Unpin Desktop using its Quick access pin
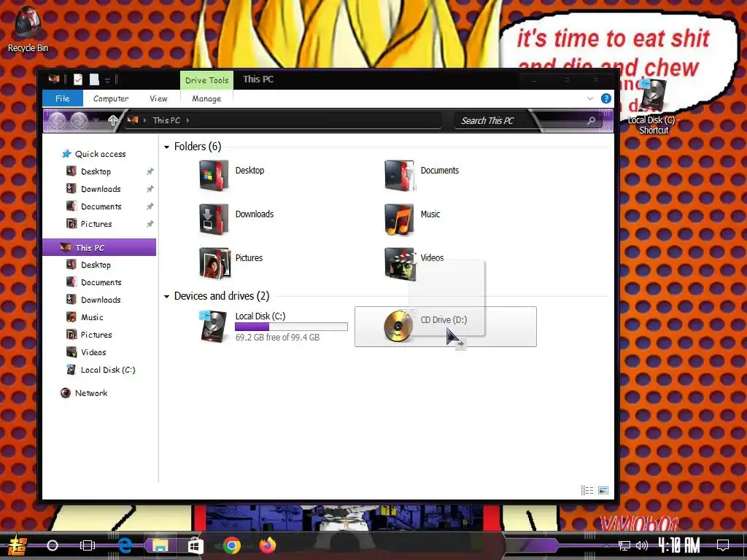 pyautogui.click(x=150, y=171)
